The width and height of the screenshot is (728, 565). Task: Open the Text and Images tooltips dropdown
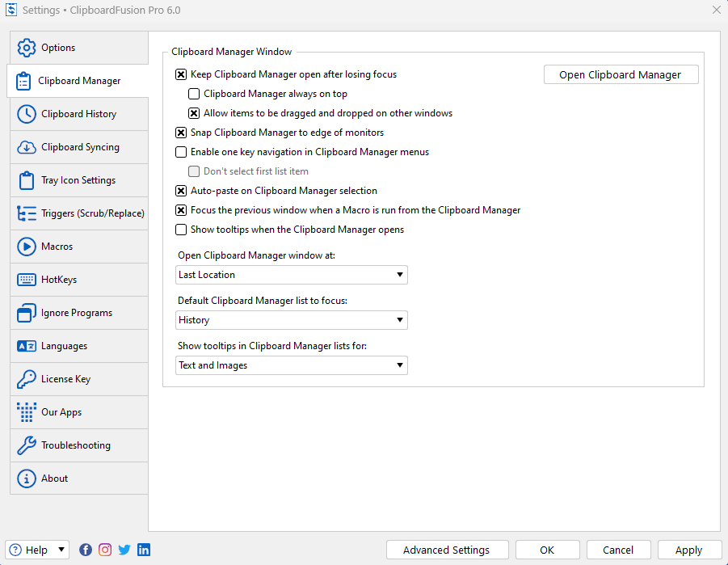click(292, 365)
